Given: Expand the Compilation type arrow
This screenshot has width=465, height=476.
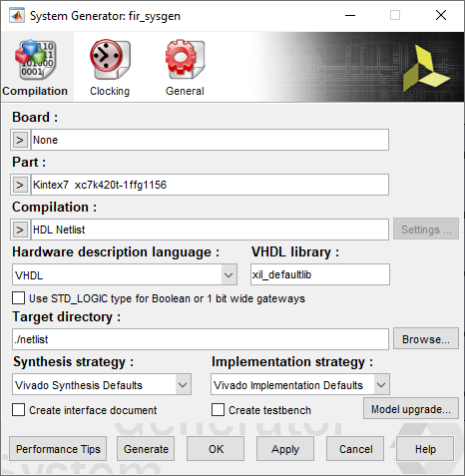Looking at the screenshot, I should tap(20, 230).
